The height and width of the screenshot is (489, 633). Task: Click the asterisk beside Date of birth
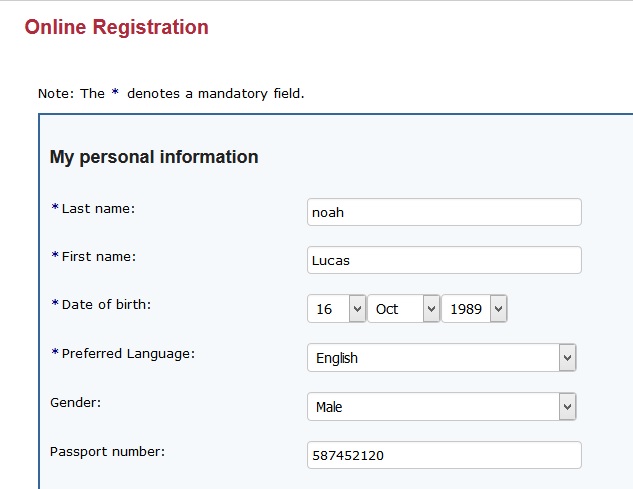55,304
